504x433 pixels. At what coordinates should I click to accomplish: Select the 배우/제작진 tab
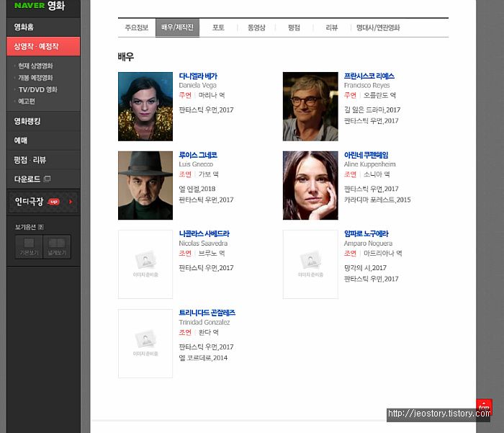pos(177,27)
